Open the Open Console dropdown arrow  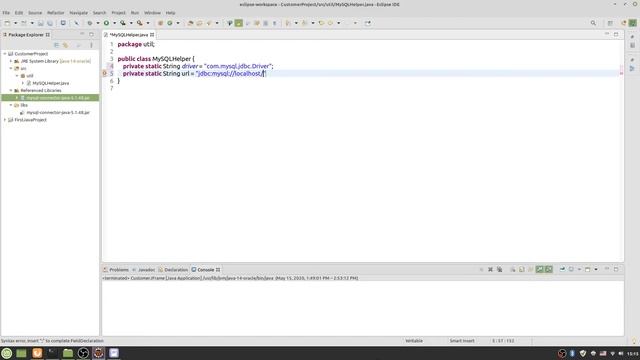(x=596, y=269)
